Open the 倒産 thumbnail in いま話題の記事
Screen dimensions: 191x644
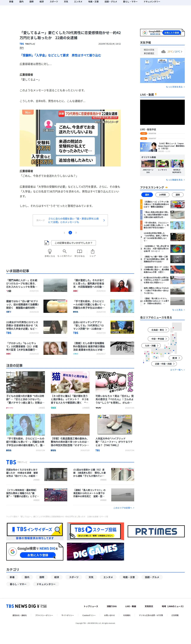pos(122,348)
